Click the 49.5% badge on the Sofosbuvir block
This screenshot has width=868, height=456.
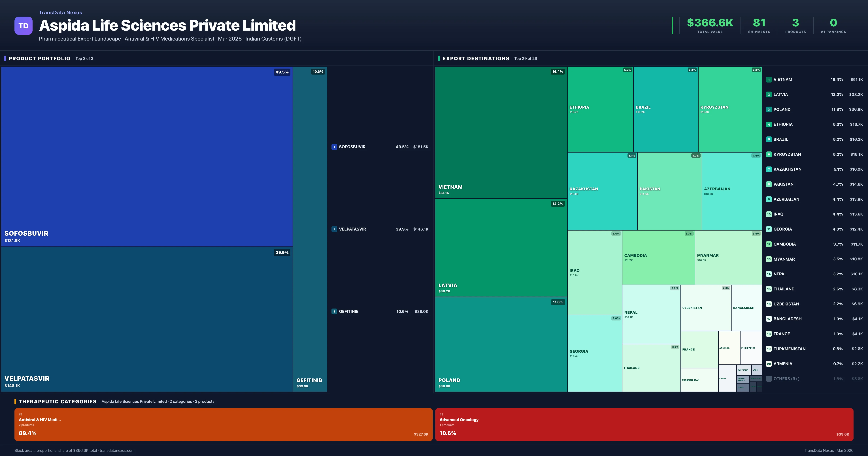[x=282, y=72]
